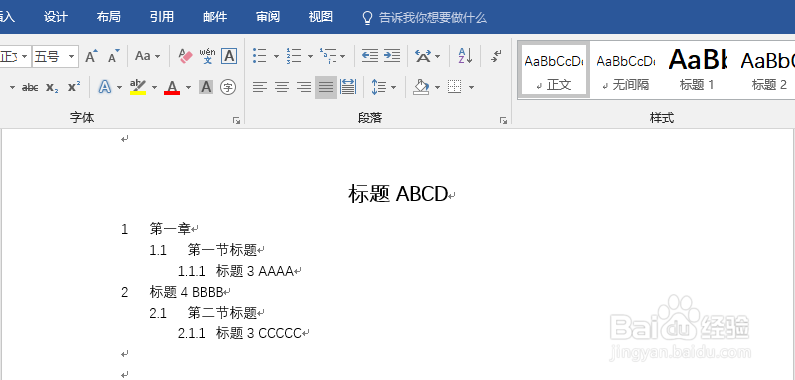Image resolution: width=795 pixels, height=380 pixels.
Task: Click the wén Phonetic Guide icon
Action: tap(207, 56)
